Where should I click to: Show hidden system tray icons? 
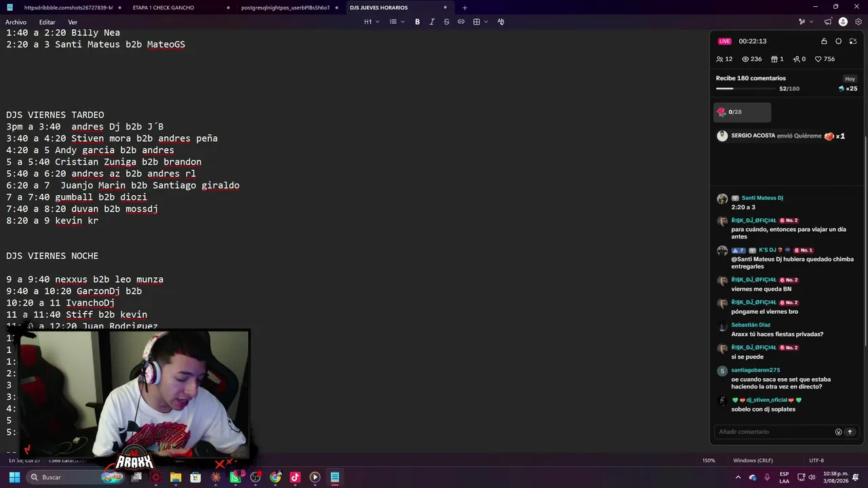pos(738,477)
